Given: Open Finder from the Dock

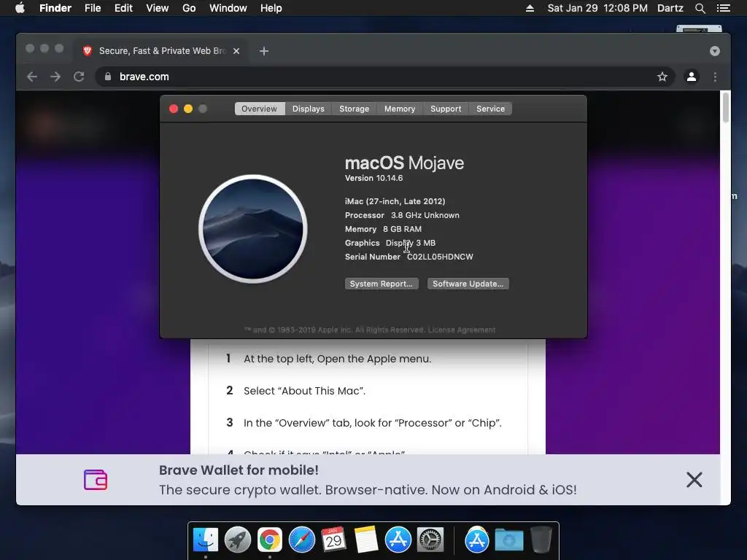Looking at the screenshot, I should (x=205, y=540).
